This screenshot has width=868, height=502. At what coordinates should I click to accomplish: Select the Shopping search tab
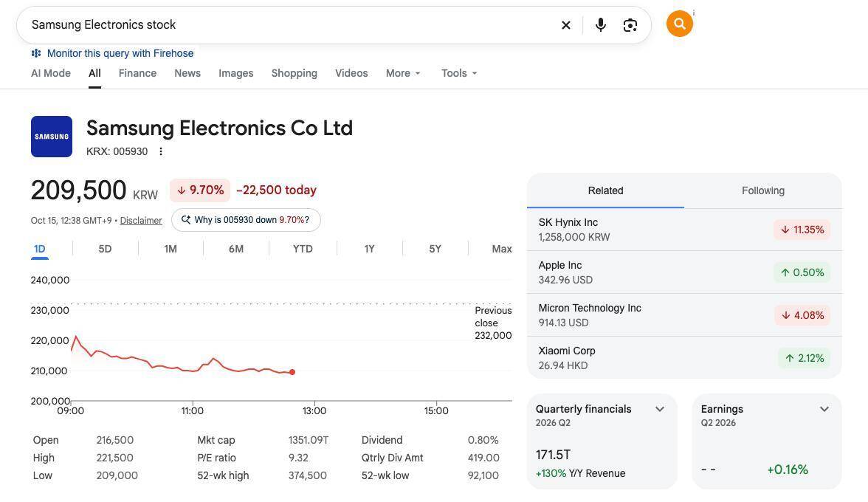coord(294,73)
